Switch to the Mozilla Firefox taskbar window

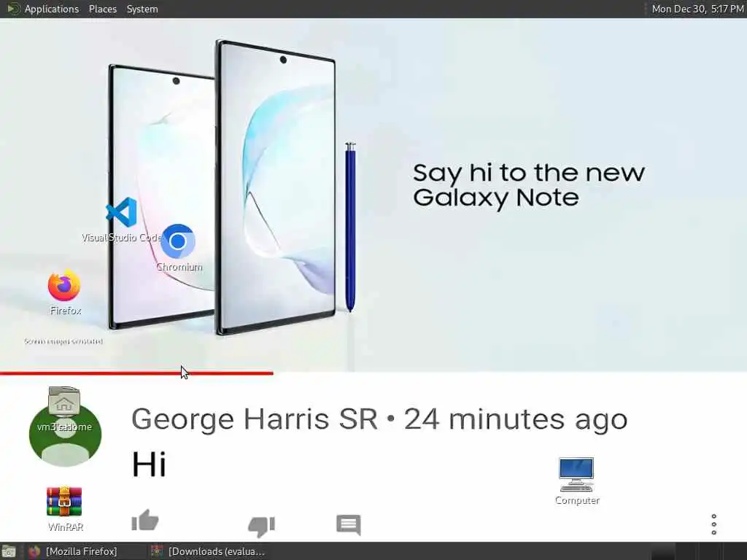pos(74,551)
